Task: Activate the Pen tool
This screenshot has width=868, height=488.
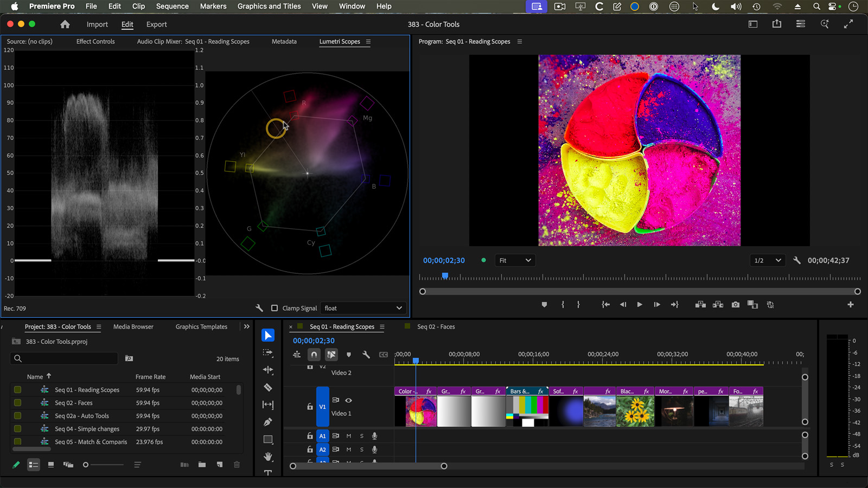Action: [268, 422]
